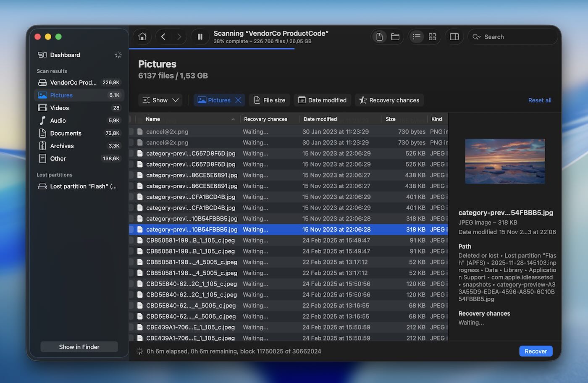Click the Pictures chip image icon
This screenshot has height=383, width=588.
click(x=202, y=100)
